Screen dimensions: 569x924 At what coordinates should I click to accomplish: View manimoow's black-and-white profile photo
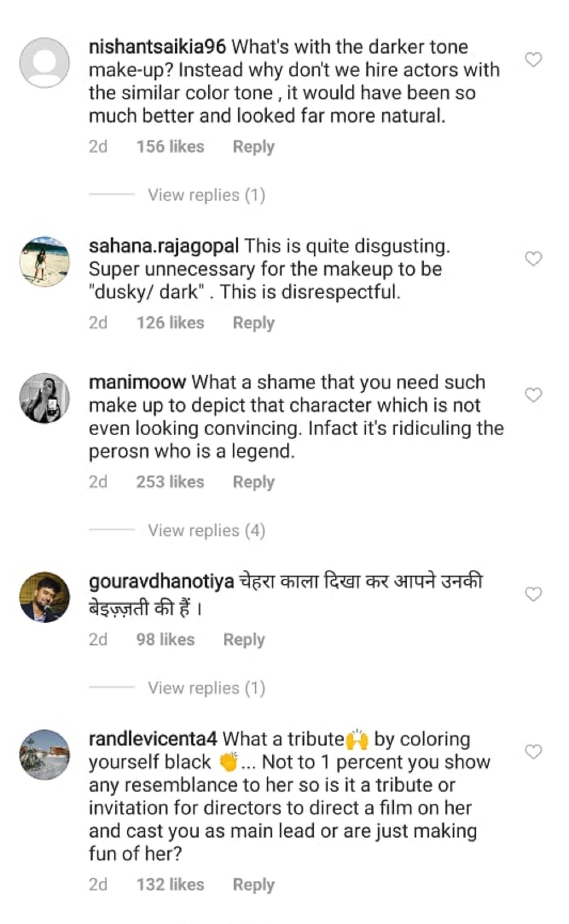point(45,398)
